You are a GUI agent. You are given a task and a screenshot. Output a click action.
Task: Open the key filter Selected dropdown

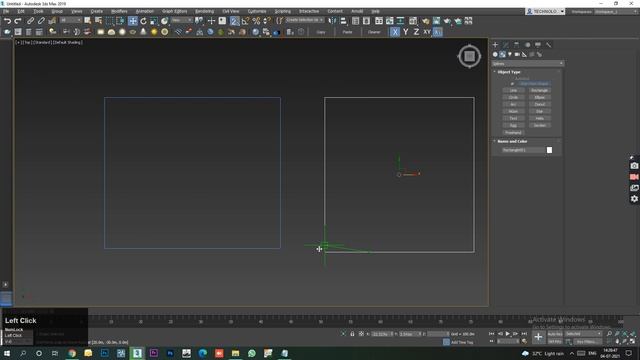coord(583,334)
